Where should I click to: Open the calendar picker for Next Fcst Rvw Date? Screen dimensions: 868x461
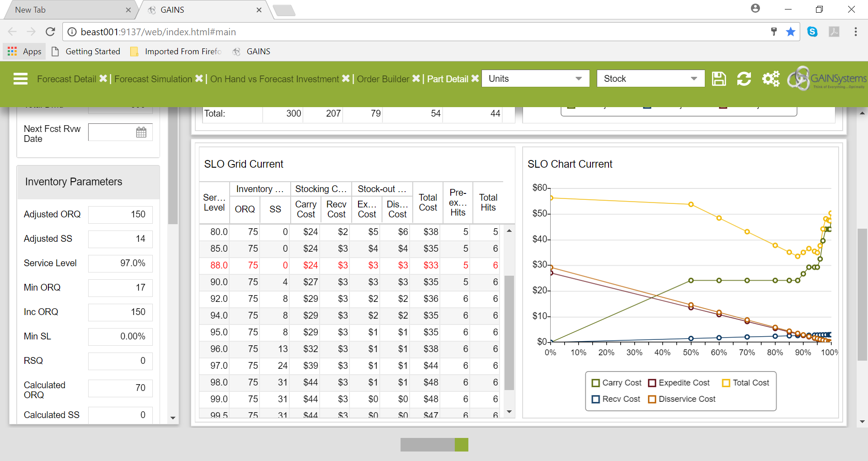coord(141,132)
